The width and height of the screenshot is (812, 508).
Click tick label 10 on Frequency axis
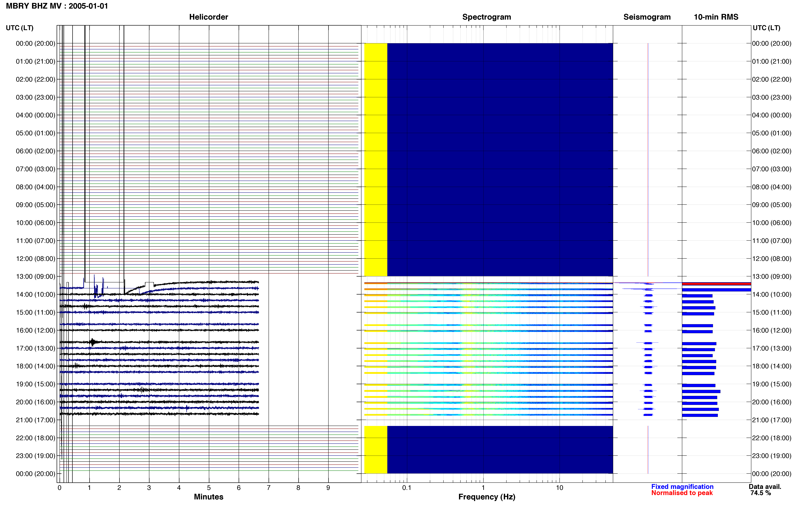[559, 488]
